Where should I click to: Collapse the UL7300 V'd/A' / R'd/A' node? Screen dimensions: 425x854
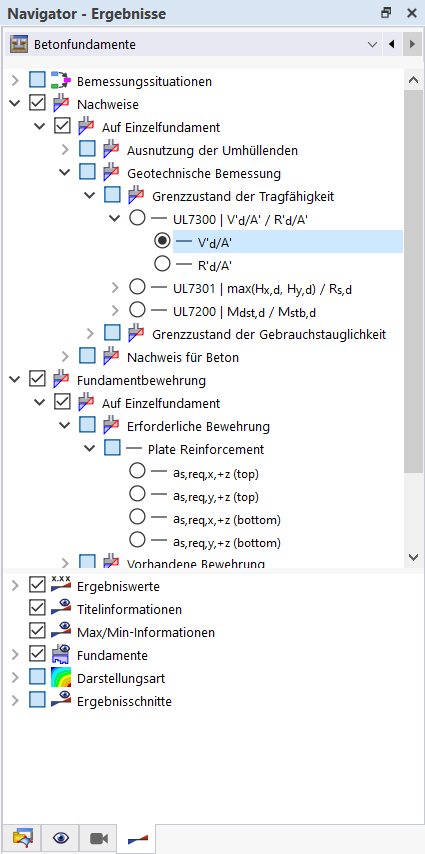(115, 218)
